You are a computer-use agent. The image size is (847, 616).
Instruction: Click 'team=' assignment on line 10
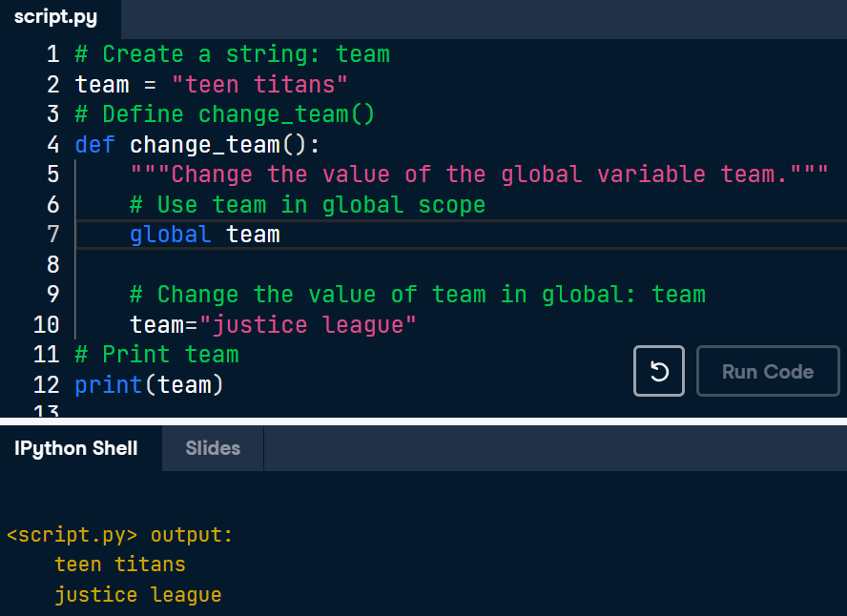pyautogui.click(x=164, y=324)
